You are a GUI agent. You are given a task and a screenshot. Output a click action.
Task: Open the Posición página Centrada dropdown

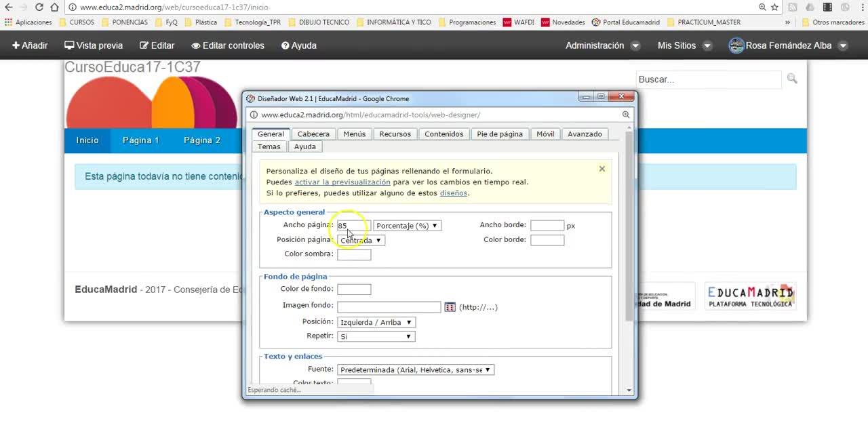click(361, 240)
